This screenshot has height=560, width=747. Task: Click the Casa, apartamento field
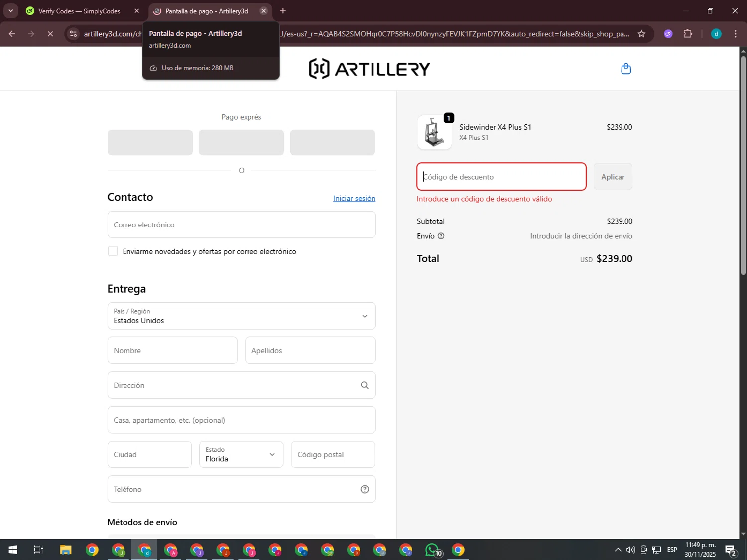(x=242, y=420)
